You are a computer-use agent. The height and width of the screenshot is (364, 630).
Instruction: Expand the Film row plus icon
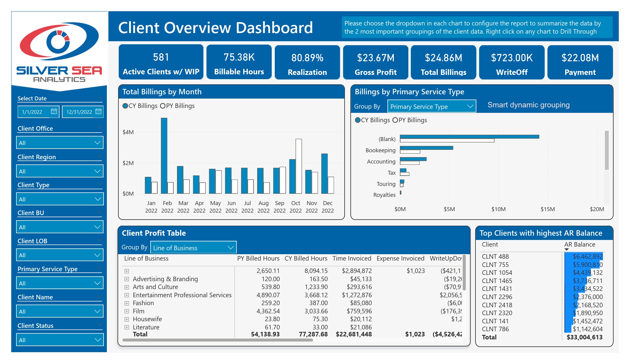click(127, 311)
